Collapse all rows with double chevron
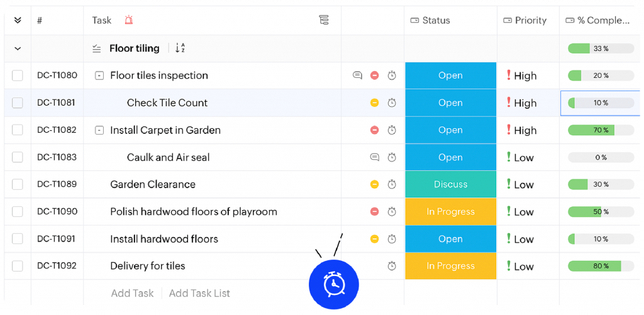 point(18,20)
